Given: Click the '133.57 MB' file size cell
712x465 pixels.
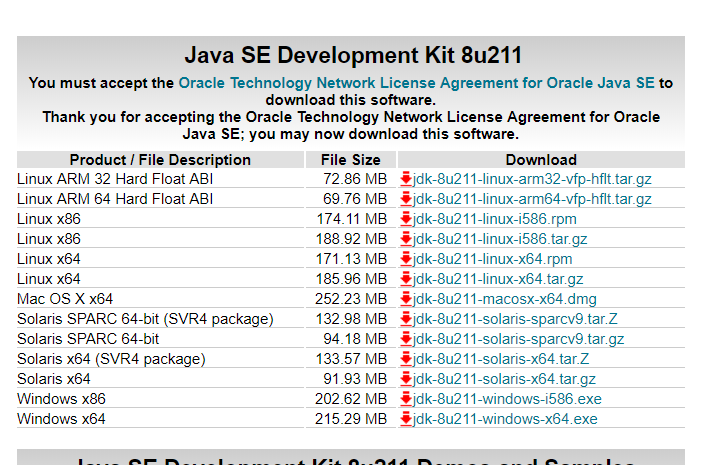Looking at the screenshot, I should [351, 359].
